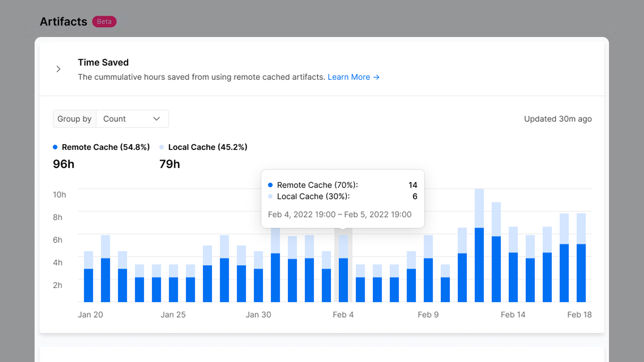Click the light blue Local Cache legend dot
The height and width of the screenshot is (362, 644).
161,147
